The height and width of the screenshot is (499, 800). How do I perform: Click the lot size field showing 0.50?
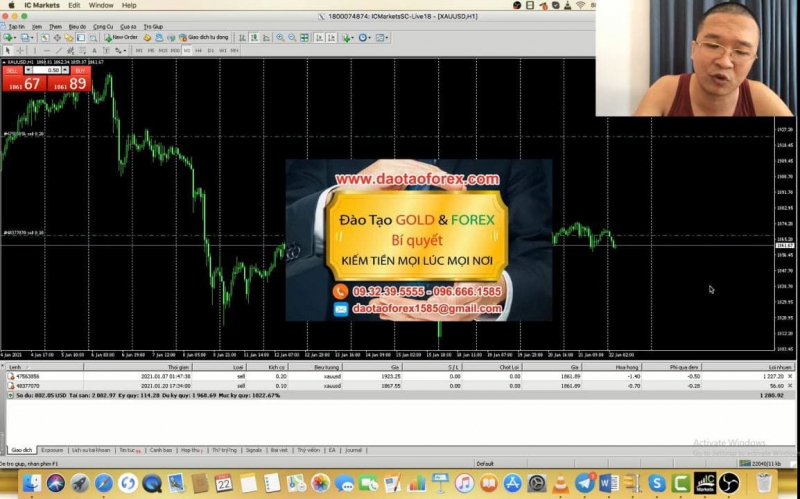46,70
